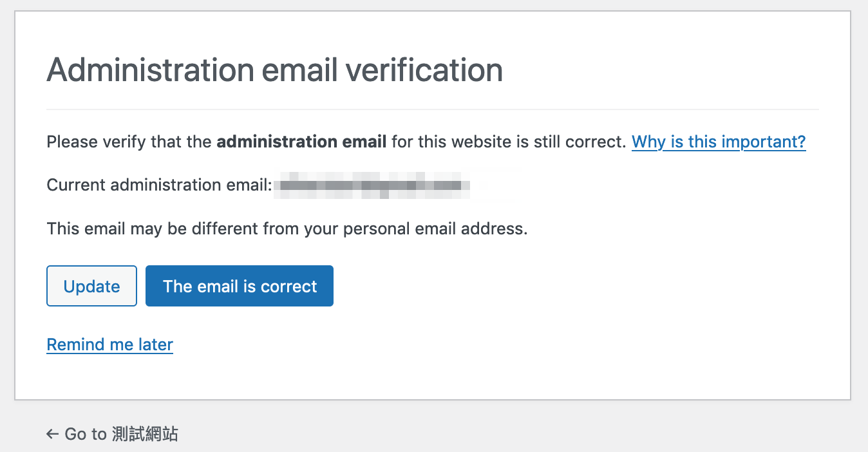Viewport: 868px width, 452px height.
Task: Open the "Why is this important?" link
Action: 719,142
